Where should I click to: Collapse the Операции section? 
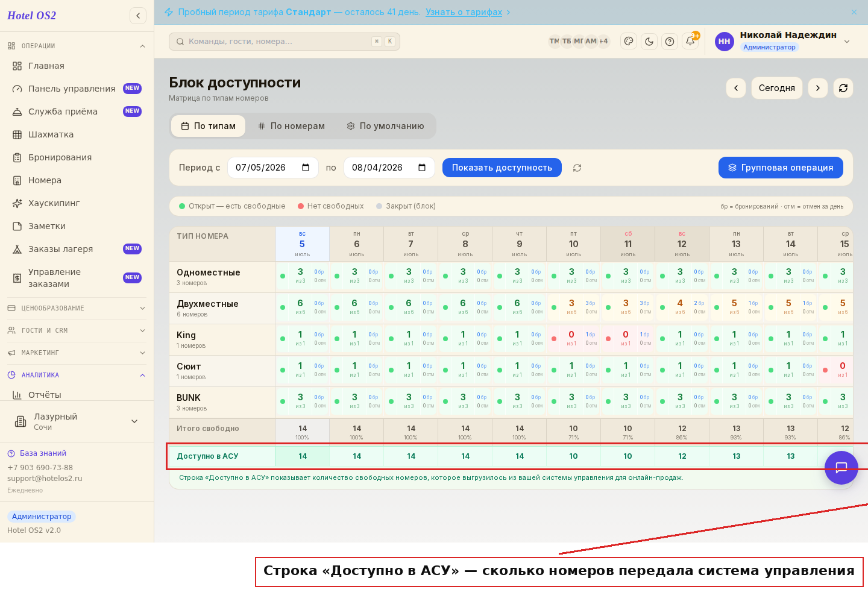77,46
